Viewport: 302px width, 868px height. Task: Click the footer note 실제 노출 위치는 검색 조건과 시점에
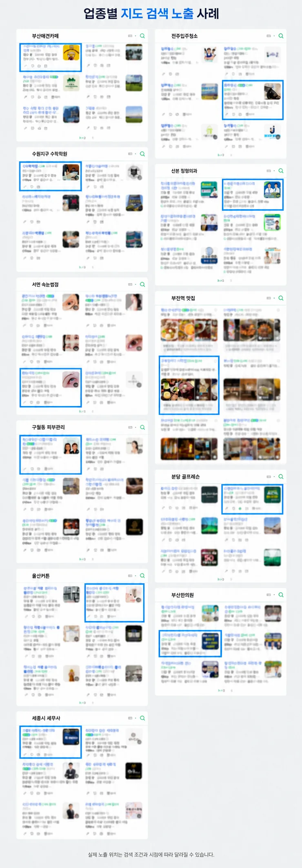tap(151, 855)
